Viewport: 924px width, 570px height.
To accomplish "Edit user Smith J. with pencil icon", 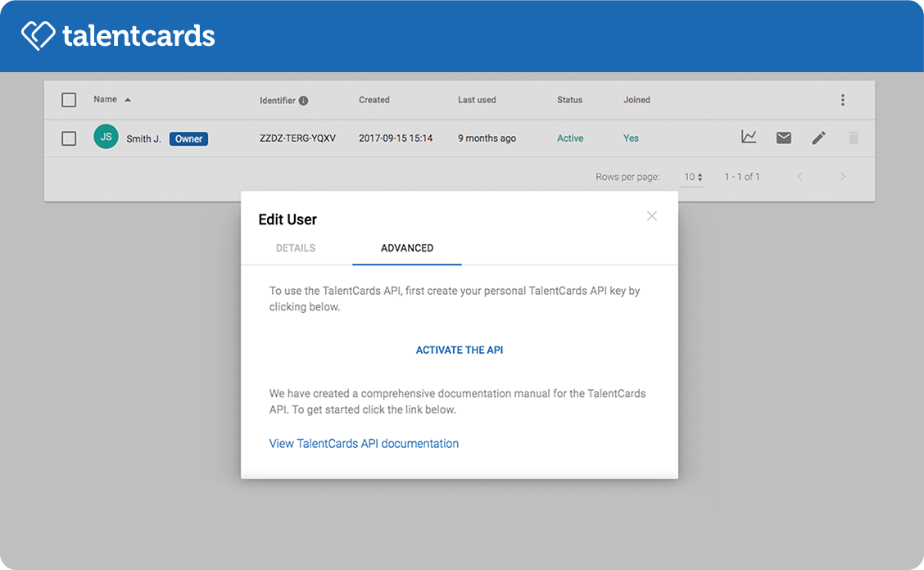I will click(x=818, y=138).
